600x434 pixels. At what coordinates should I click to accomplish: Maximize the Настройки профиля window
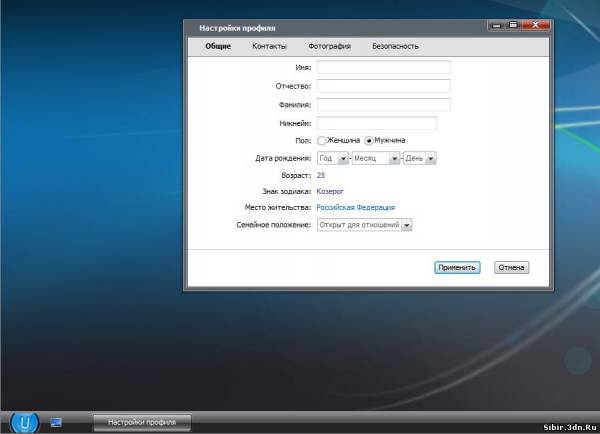pyautogui.click(x=512, y=27)
